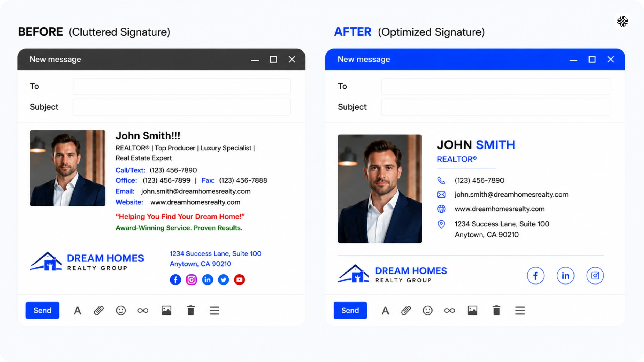Viewport: 644px width, 362px height.
Task: Click the outlined LinkedIn icon in After signature
Action: pyautogui.click(x=565, y=275)
